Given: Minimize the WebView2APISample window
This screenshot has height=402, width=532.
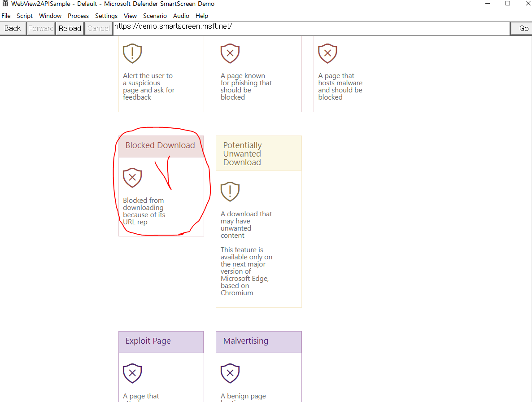Looking at the screenshot, I should 488,4.
